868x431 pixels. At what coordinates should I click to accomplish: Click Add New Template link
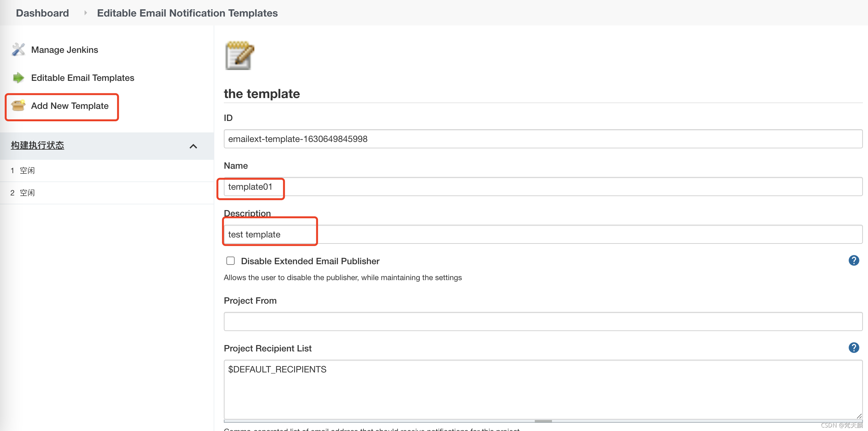click(x=70, y=106)
